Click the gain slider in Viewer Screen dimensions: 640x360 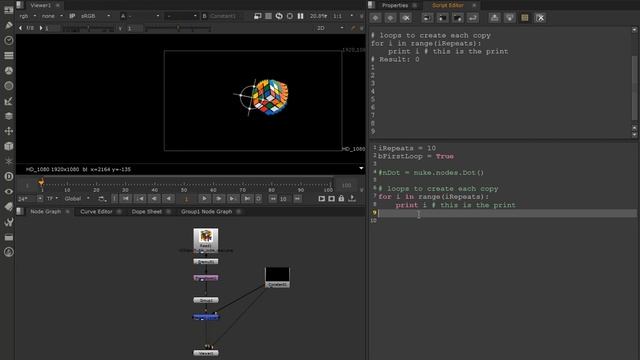click(x=89, y=29)
